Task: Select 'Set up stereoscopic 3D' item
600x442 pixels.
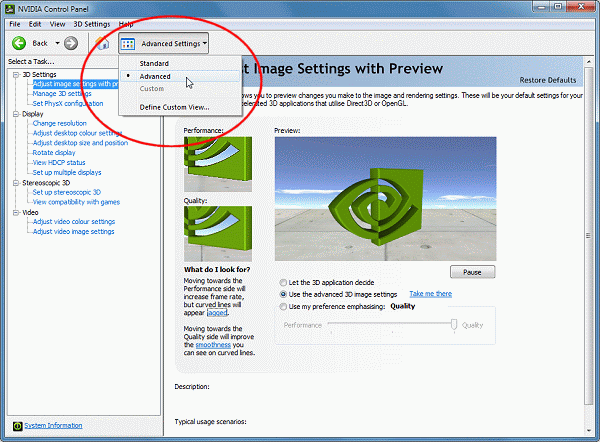Action: 67,192
